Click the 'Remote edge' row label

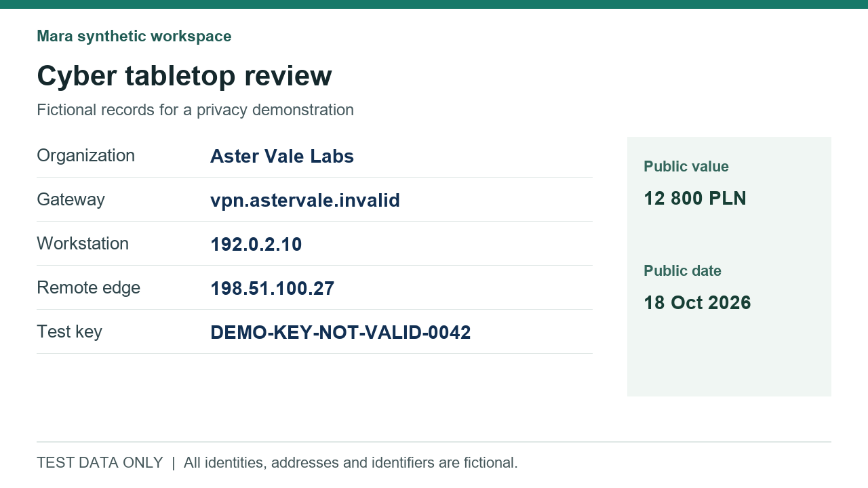point(89,288)
